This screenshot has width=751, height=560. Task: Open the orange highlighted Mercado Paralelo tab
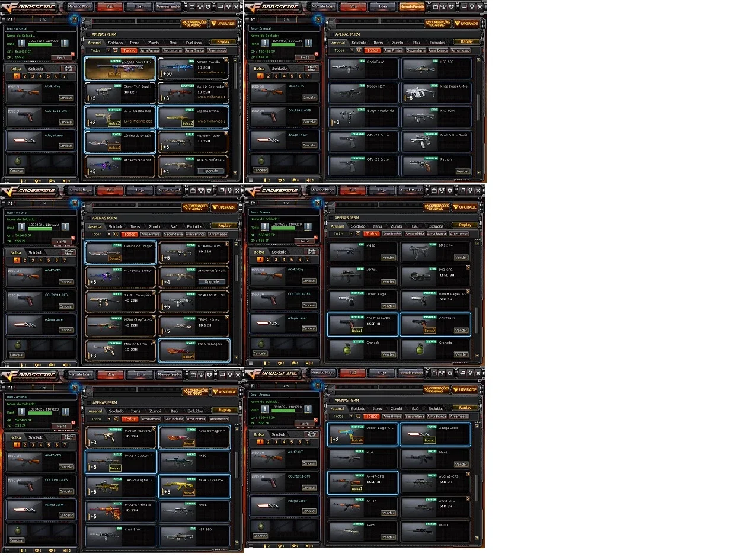pyautogui.click(x=412, y=7)
